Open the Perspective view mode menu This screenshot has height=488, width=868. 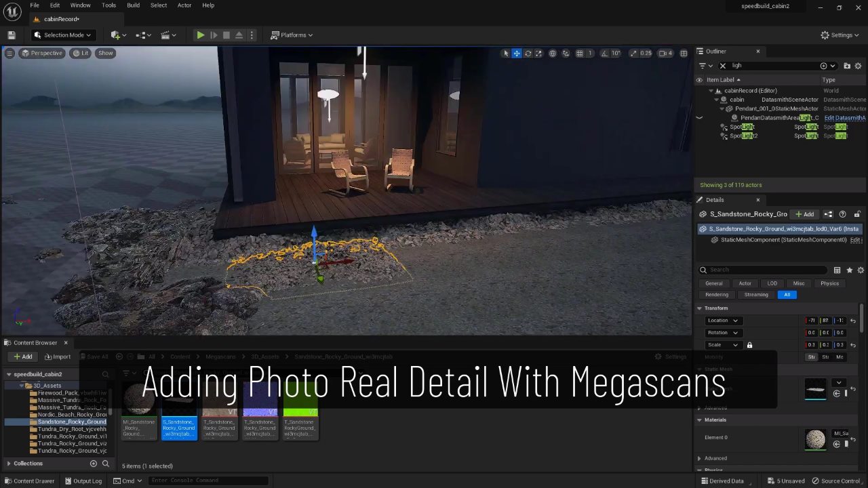click(x=42, y=53)
